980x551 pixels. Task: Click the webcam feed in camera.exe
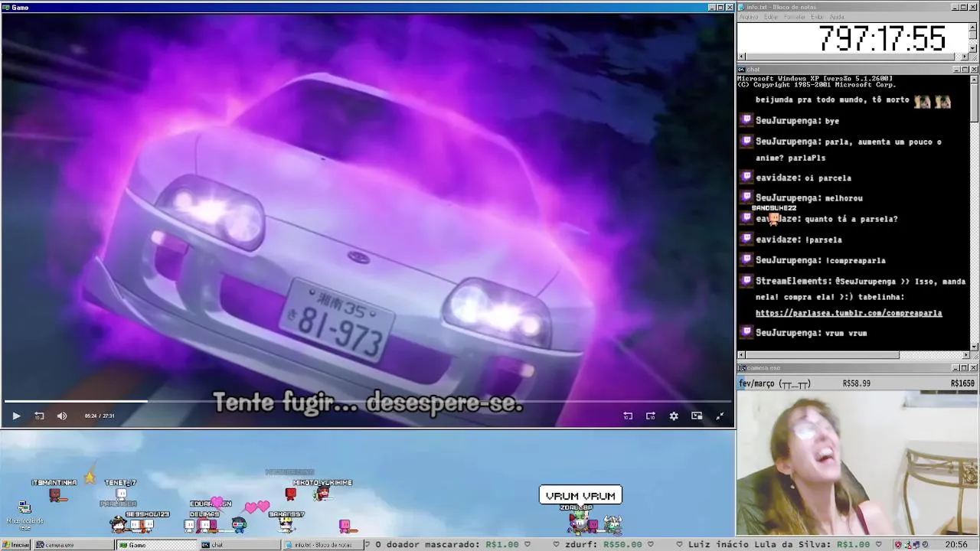pos(857,463)
